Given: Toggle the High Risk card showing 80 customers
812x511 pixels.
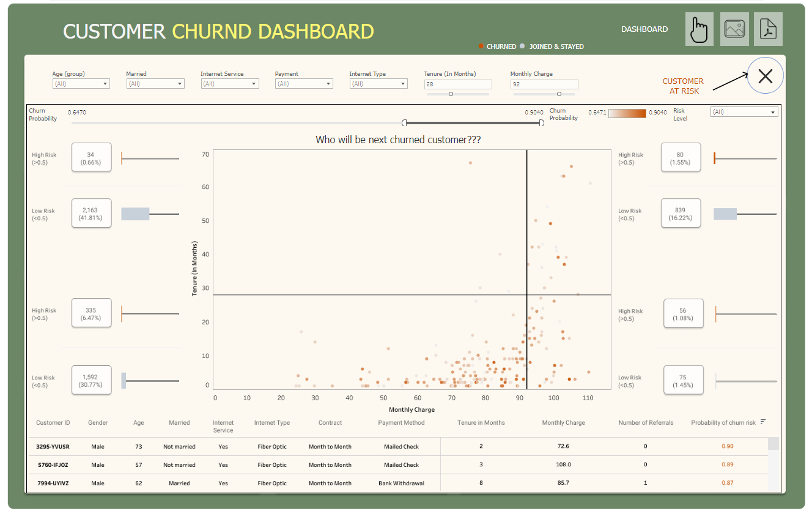Looking at the screenshot, I should click(681, 157).
